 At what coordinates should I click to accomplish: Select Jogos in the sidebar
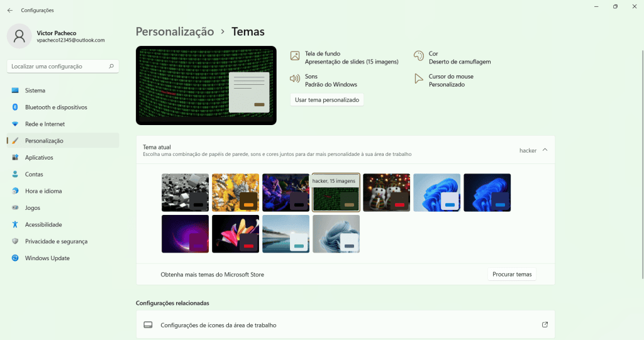point(63,208)
